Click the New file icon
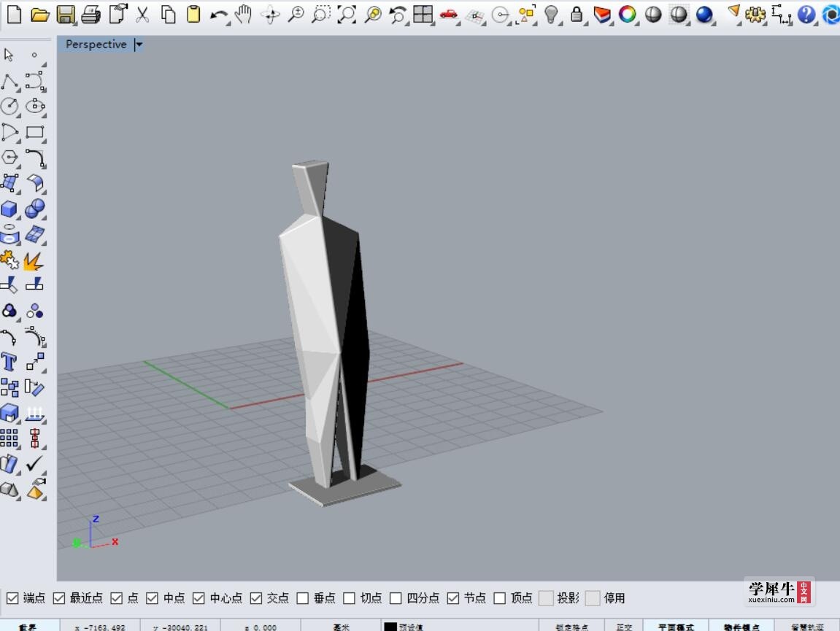Screen dimensions: 840x631 (x=14, y=14)
